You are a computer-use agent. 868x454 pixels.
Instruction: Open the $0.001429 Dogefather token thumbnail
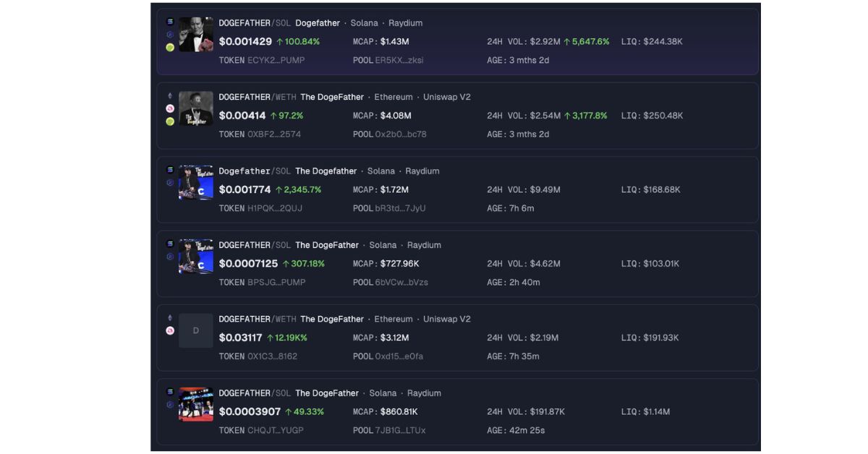pyautogui.click(x=196, y=35)
